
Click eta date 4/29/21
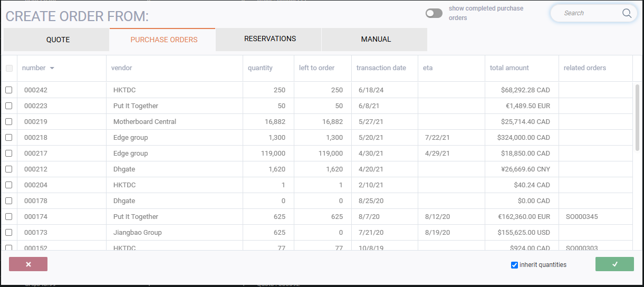(x=437, y=154)
